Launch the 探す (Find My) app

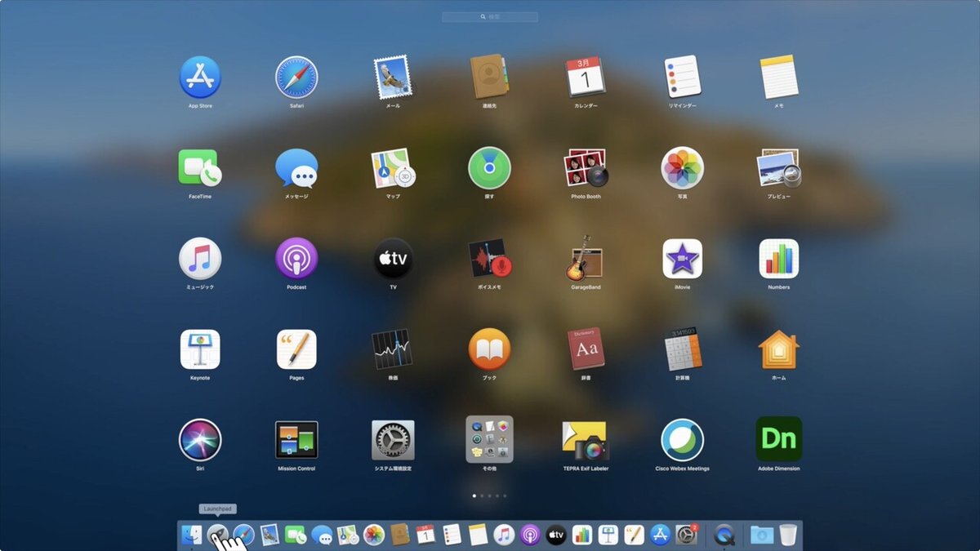point(489,168)
